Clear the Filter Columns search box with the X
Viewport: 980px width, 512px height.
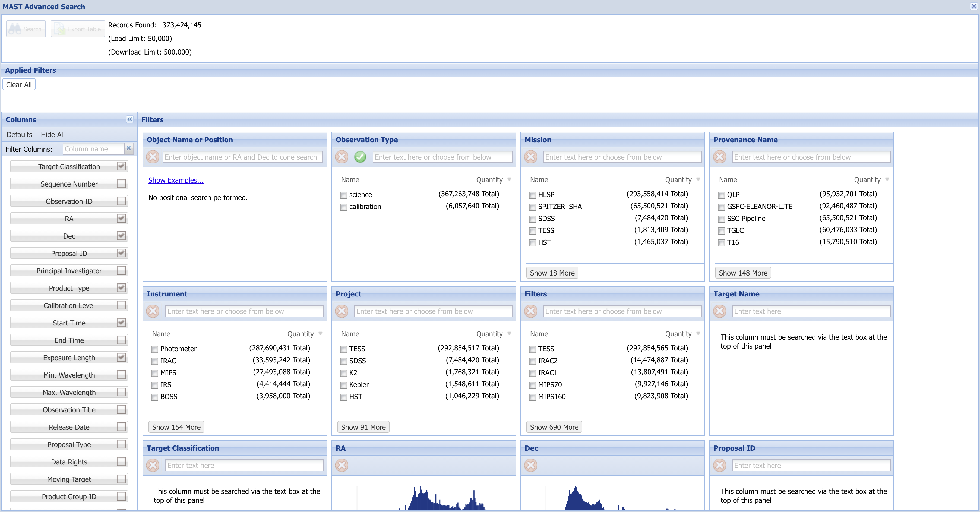[x=129, y=148]
